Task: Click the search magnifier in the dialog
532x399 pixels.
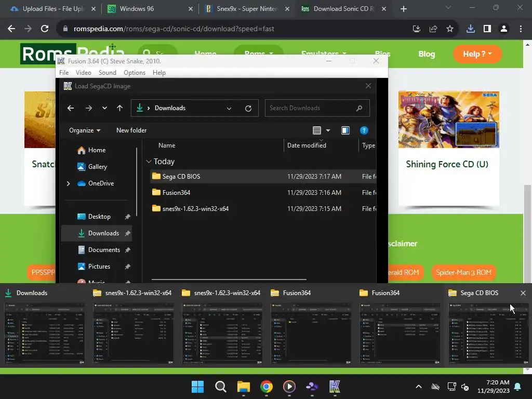Action: pos(359,108)
